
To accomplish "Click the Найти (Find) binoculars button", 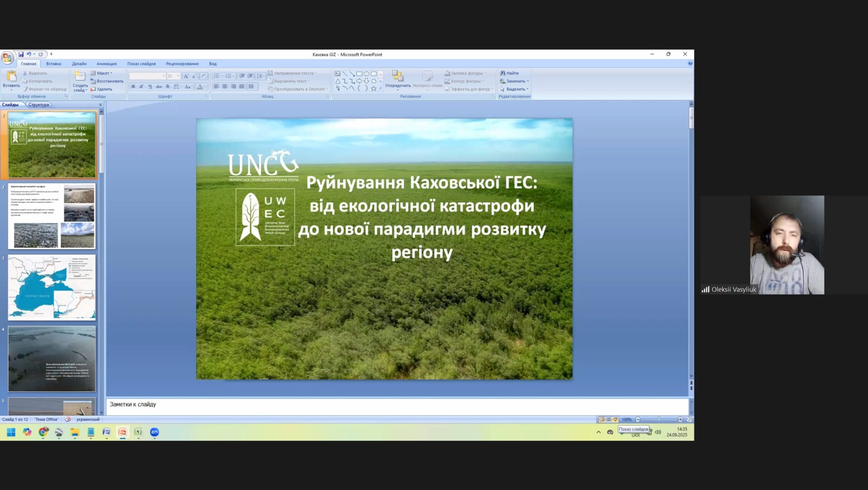I will 509,73.
